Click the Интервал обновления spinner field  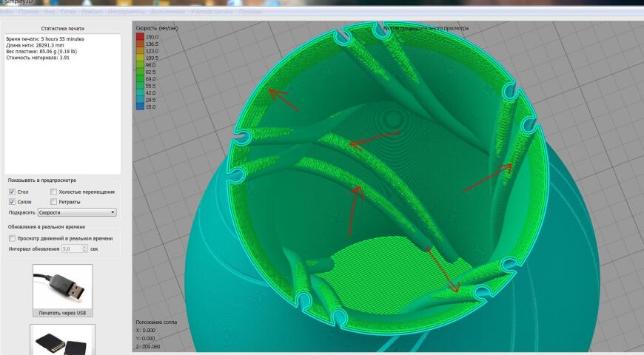pyautogui.click(x=74, y=248)
